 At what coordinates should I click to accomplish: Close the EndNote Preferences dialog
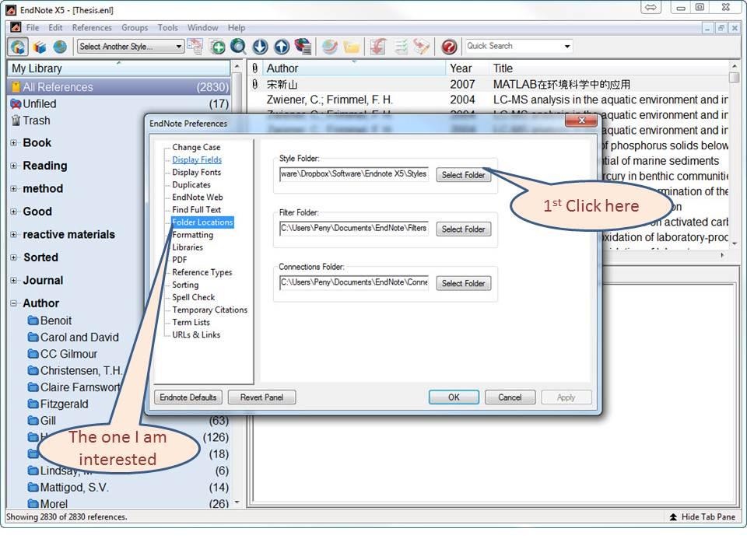[x=581, y=121]
